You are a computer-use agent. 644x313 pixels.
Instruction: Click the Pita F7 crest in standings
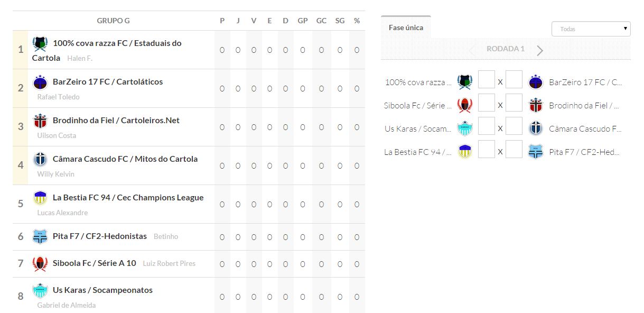point(40,236)
